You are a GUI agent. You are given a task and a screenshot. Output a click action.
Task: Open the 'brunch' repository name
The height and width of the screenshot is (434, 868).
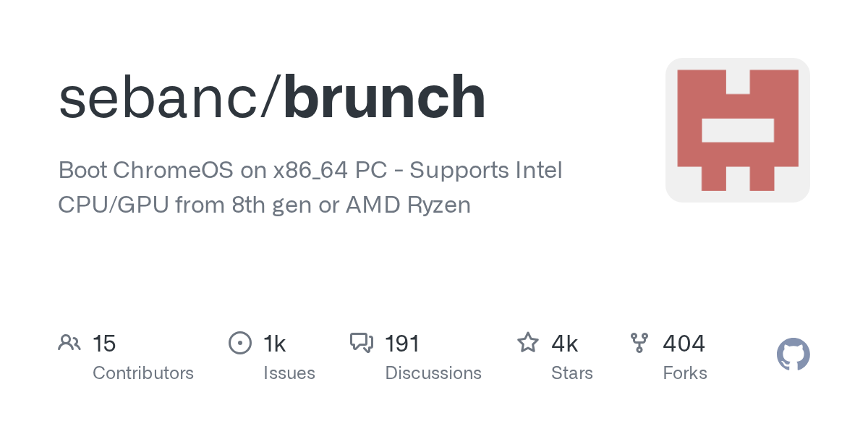click(384, 98)
